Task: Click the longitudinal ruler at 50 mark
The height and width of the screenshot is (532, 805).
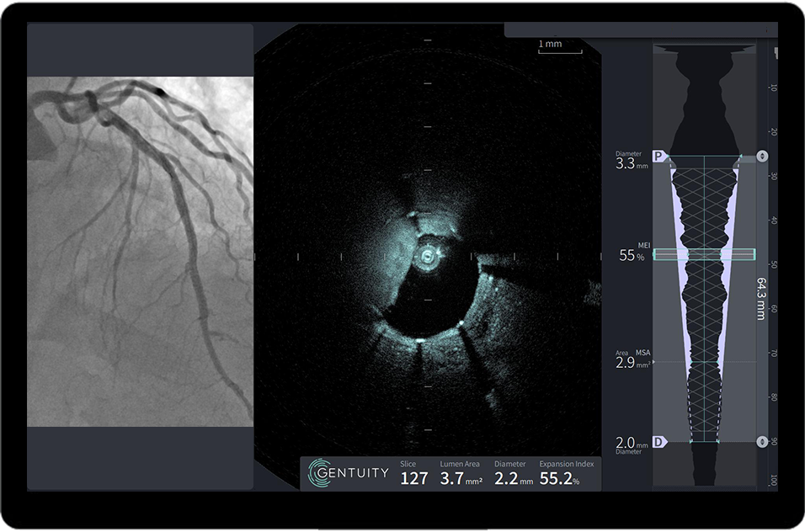Action: pos(773,264)
